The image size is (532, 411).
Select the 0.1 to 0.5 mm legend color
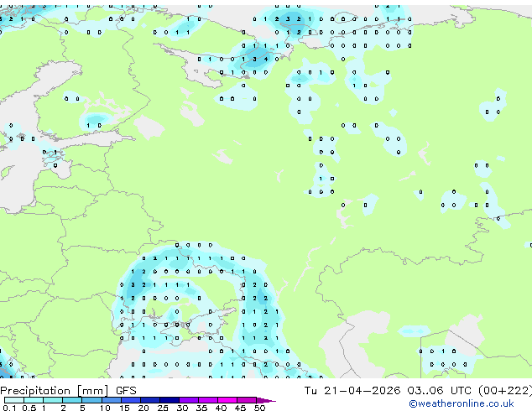pos(14,400)
